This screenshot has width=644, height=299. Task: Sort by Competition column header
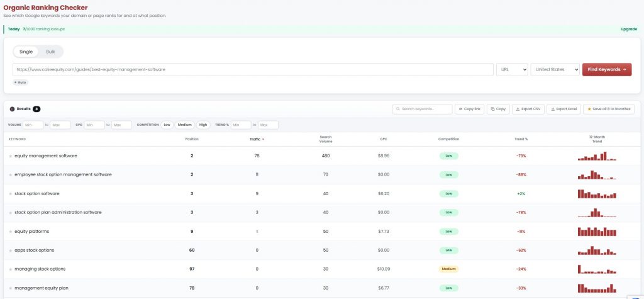[448, 139]
